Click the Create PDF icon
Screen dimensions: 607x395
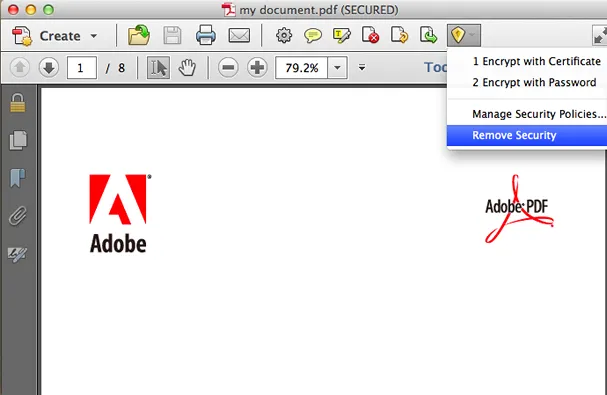[22, 36]
